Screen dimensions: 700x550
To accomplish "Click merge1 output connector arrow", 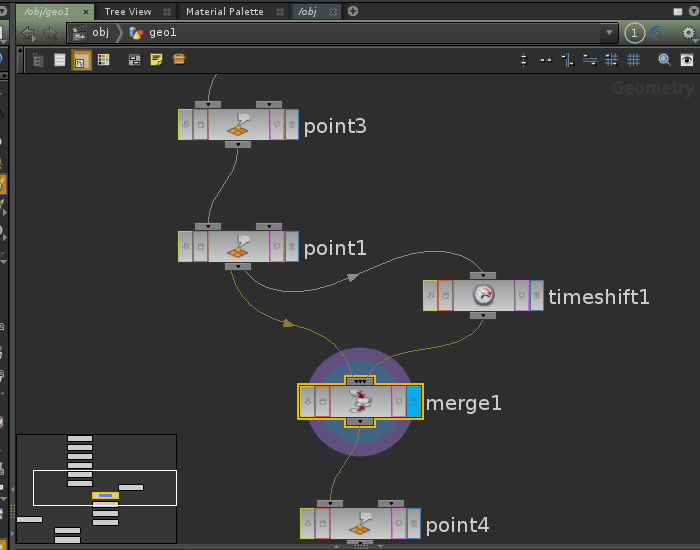I will [360, 422].
